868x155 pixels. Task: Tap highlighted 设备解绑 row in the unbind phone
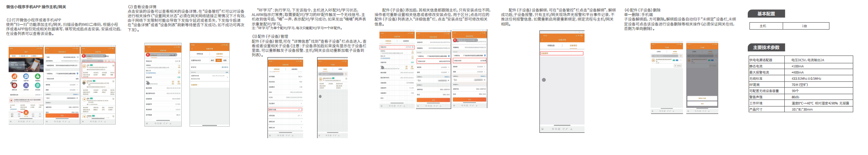coord(562,53)
